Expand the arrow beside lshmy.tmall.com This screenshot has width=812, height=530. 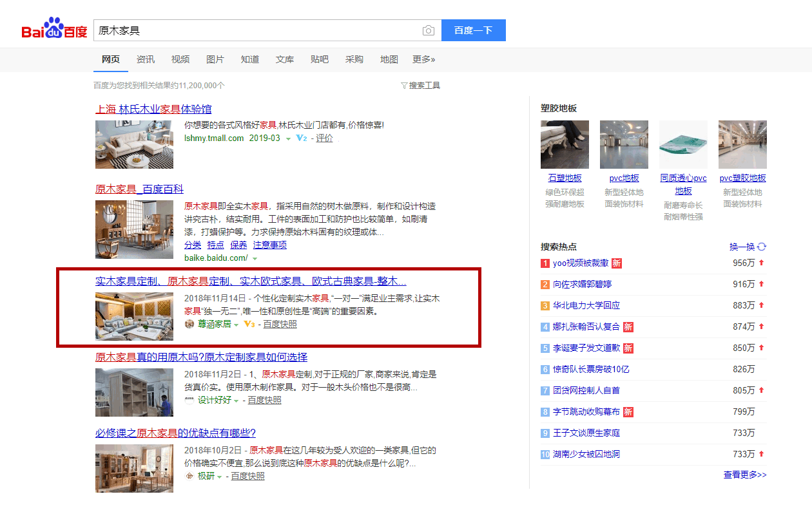288,138
